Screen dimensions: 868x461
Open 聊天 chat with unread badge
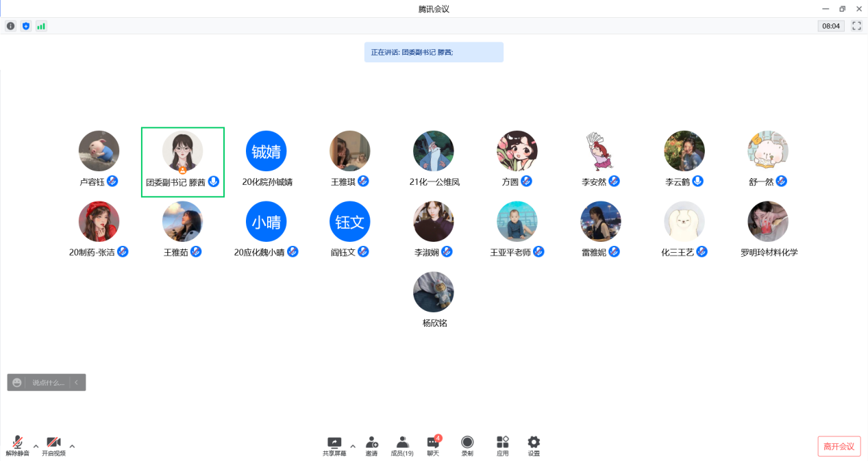(x=433, y=445)
